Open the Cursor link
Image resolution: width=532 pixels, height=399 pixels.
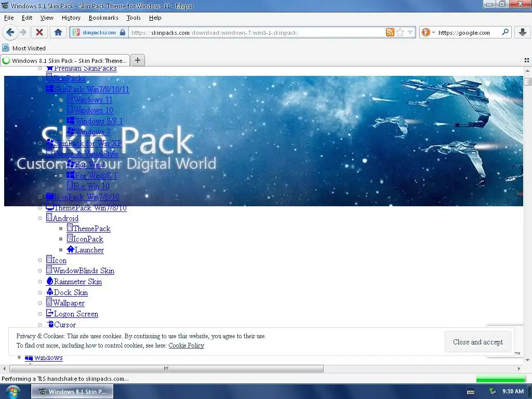[x=61, y=324]
